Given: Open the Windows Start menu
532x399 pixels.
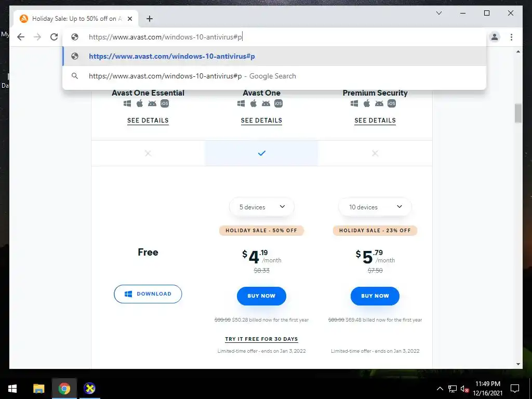Looking at the screenshot, I should [12, 389].
